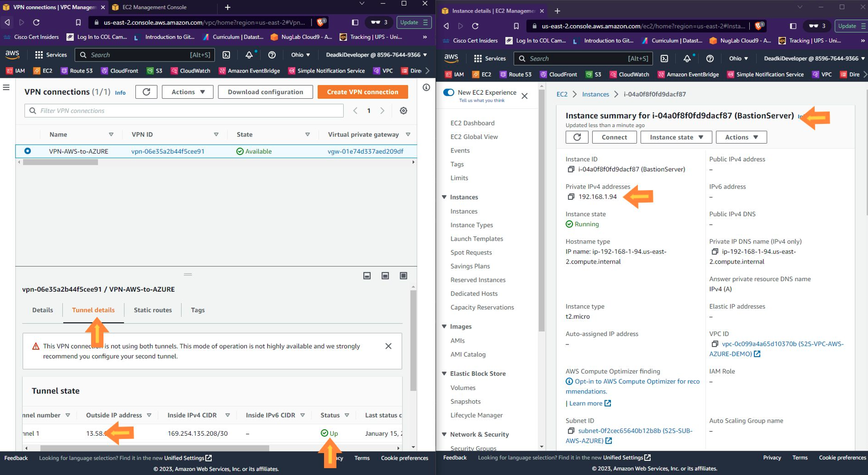Open VPN table preferences gear
The height and width of the screenshot is (475, 868).
tap(404, 111)
